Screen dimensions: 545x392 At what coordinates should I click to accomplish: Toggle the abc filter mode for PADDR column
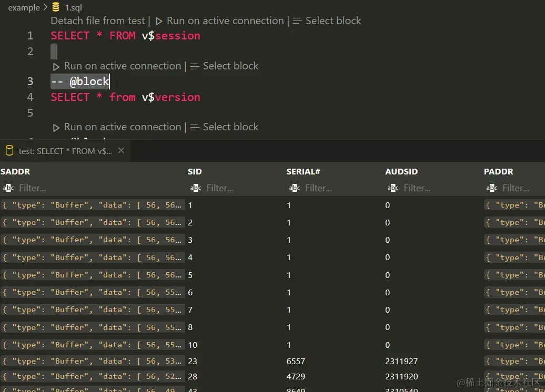[x=492, y=188]
